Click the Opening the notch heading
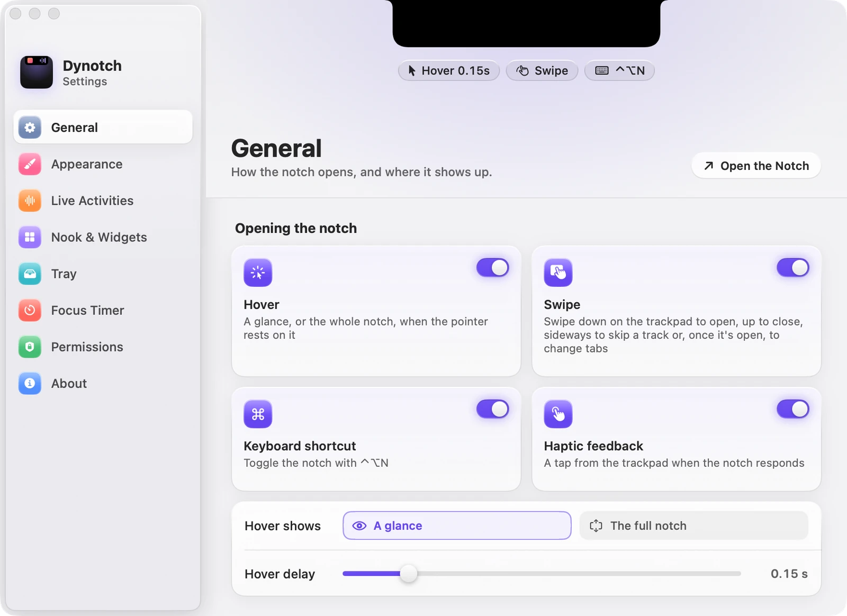 (296, 228)
